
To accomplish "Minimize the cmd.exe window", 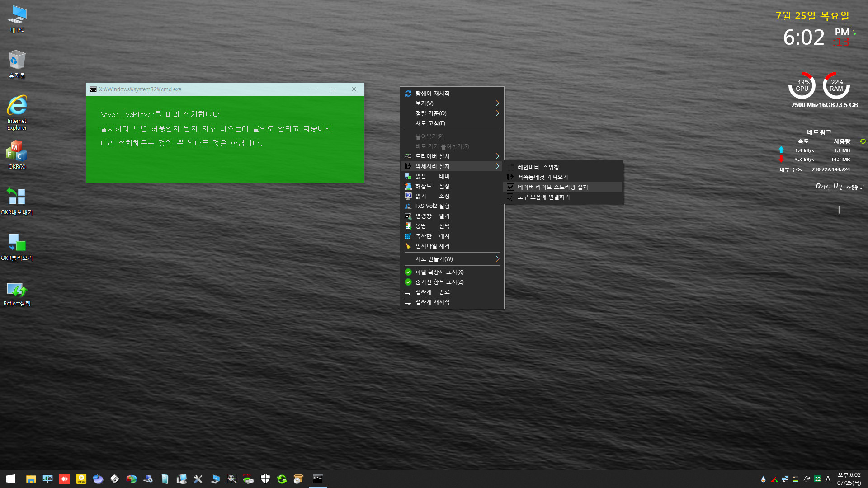I will pos(313,89).
